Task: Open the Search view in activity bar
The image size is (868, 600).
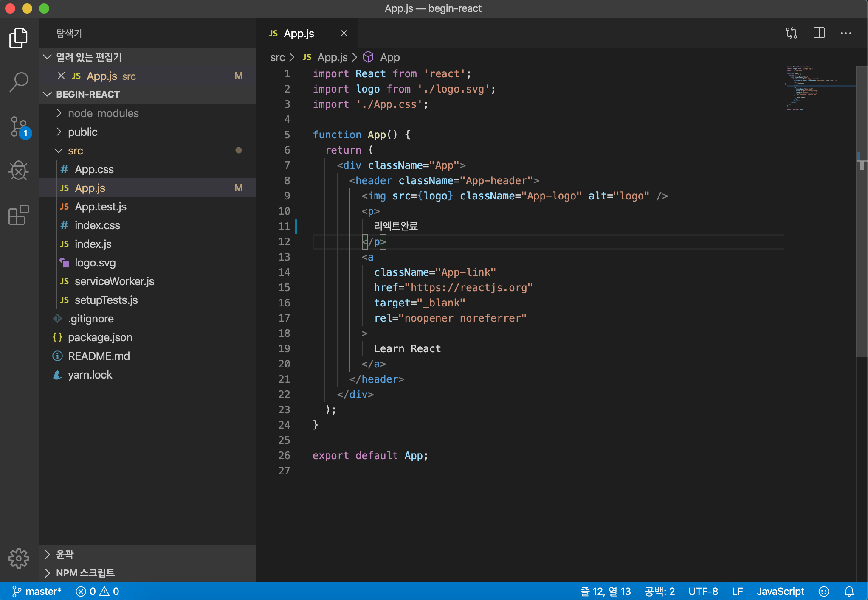Action: coord(19,81)
